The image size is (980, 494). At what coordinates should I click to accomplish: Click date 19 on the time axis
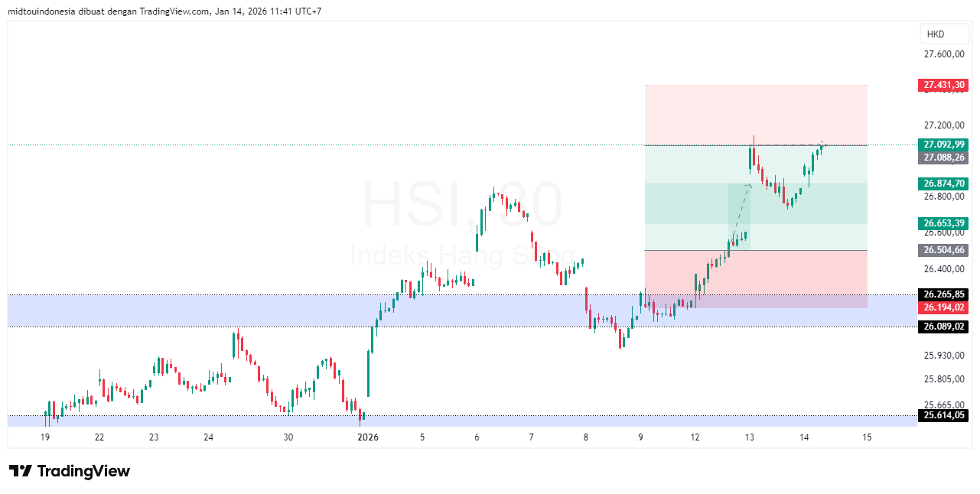(45, 437)
